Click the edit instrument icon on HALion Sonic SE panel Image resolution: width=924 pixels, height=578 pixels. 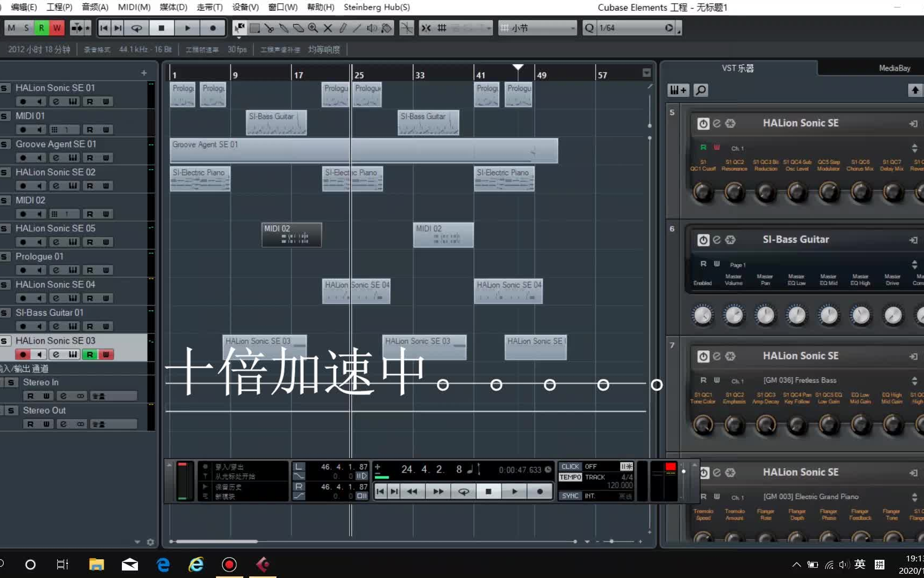[717, 123]
